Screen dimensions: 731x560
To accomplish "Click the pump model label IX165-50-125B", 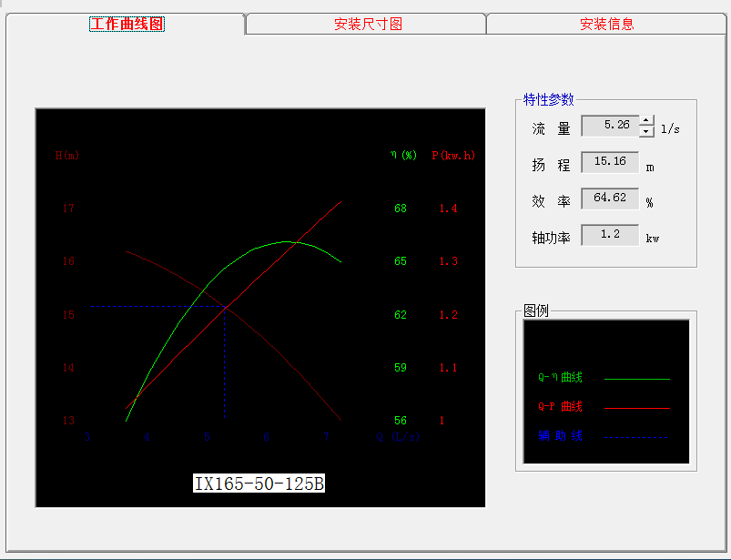I will coord(259,484).
